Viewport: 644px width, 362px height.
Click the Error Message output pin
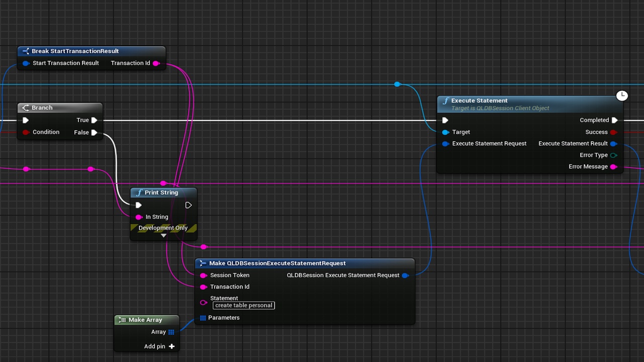pos(613,167)
